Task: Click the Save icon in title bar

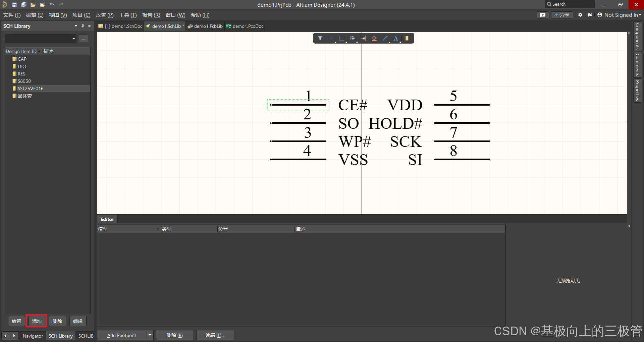Action: [14, 5]
